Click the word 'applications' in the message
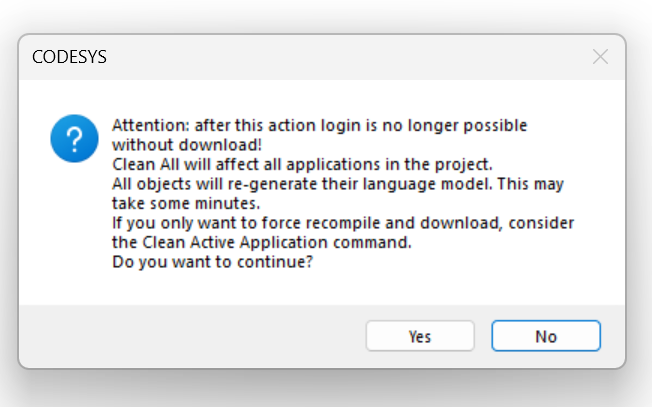Image resolution: width=652 pixels, height=407 pixels. point(333,165)
